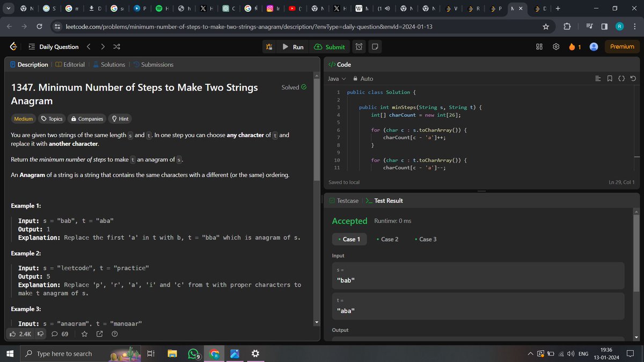This screenshot has width=644, height=362.
Task: Open the profile avatar menu
Action: 594,47
